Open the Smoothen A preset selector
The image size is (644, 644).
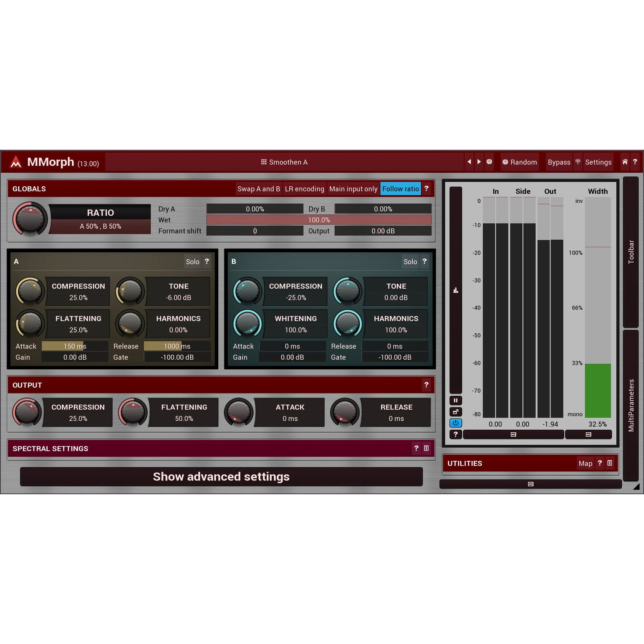[x=284, y=162]
